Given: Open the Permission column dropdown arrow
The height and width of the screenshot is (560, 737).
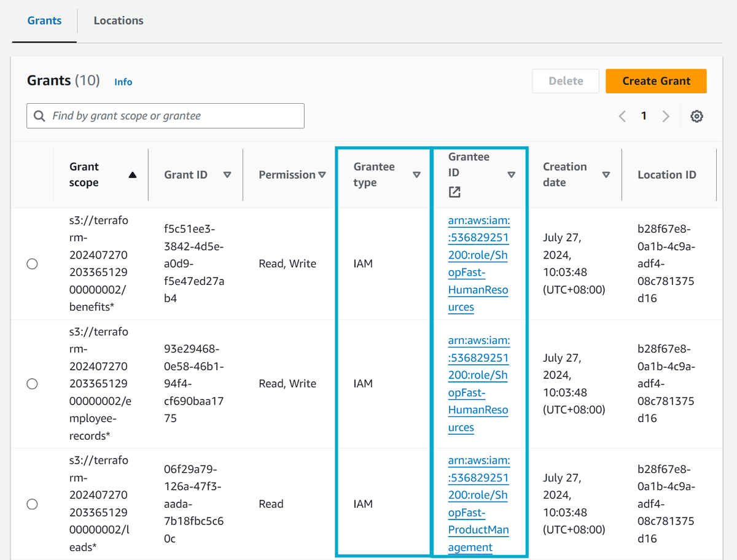Looking at the screenshot, I should coord(322,174).
